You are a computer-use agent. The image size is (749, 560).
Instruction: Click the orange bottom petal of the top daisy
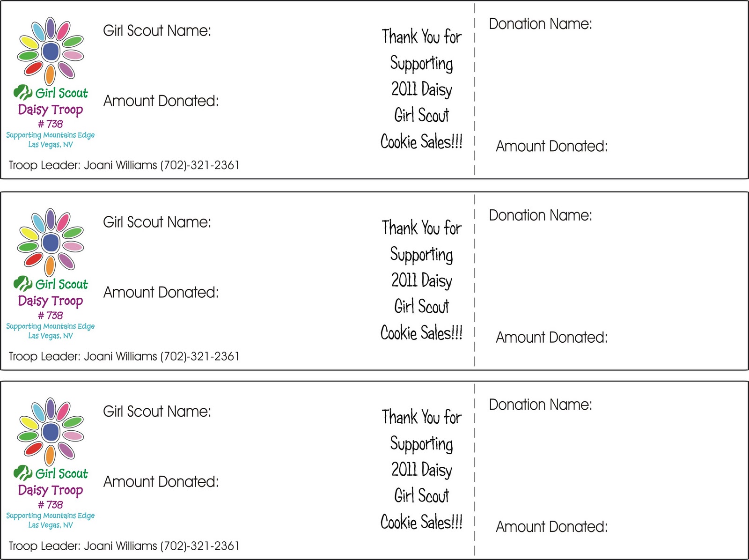tap(50, 75)
